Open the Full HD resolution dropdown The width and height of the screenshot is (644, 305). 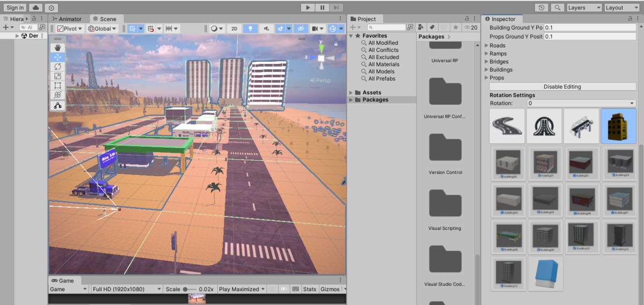point(127,289)
